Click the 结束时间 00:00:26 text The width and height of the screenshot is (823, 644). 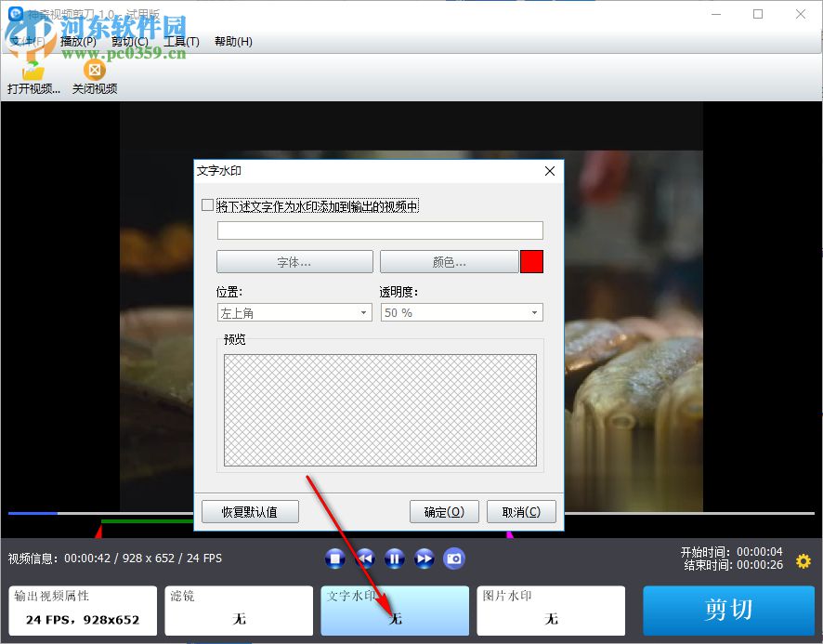click(733, 565)
